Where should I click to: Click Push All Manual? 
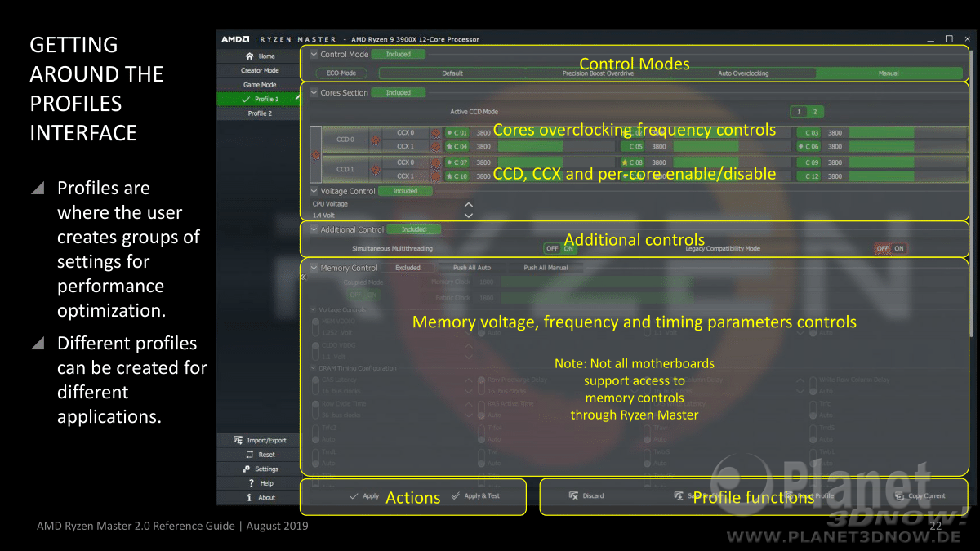[x=546, y=268]
